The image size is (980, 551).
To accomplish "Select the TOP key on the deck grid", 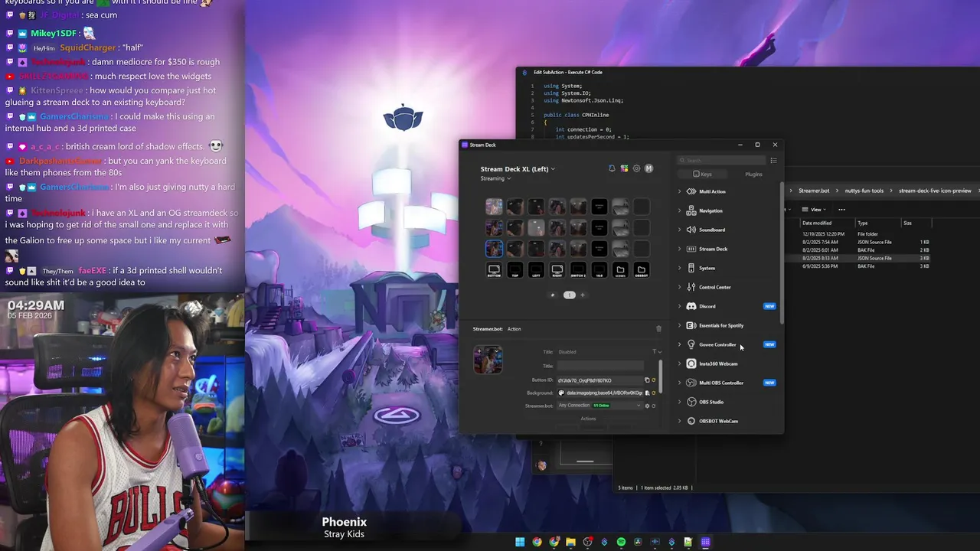I will point(515,270).
